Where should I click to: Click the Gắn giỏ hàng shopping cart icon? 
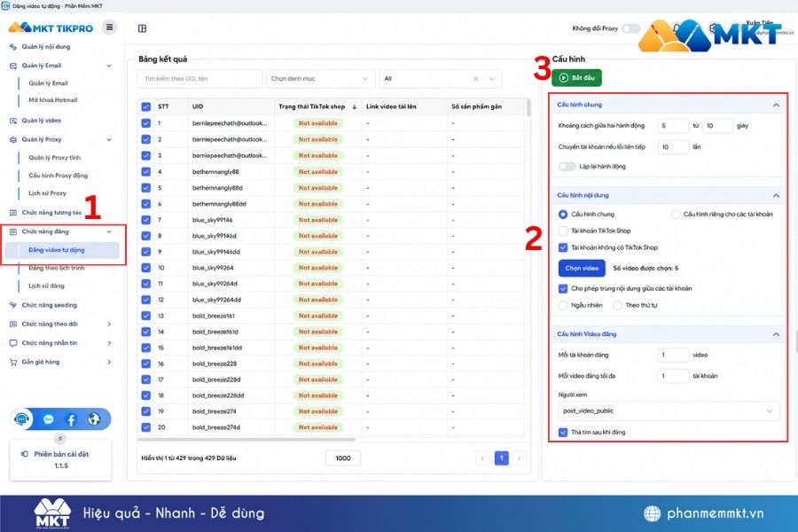point(13,362)
